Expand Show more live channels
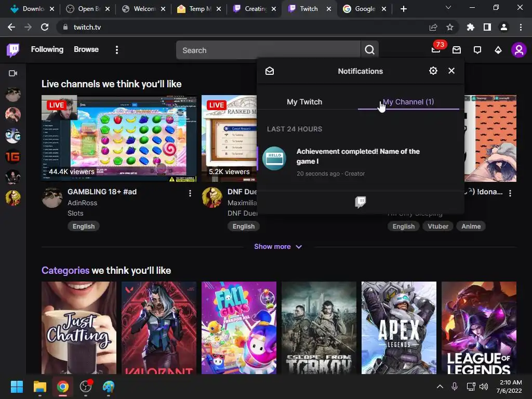The width and height of the screenshot is (532, 399). (x=278, y=247)
